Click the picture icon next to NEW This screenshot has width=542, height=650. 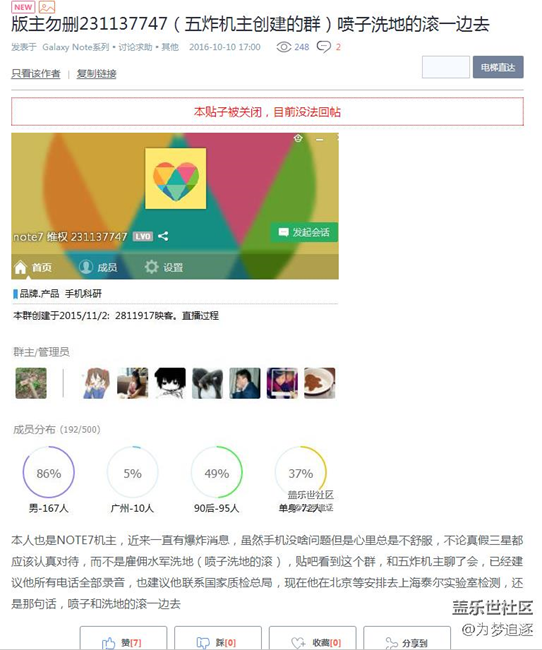click(47, 7)
